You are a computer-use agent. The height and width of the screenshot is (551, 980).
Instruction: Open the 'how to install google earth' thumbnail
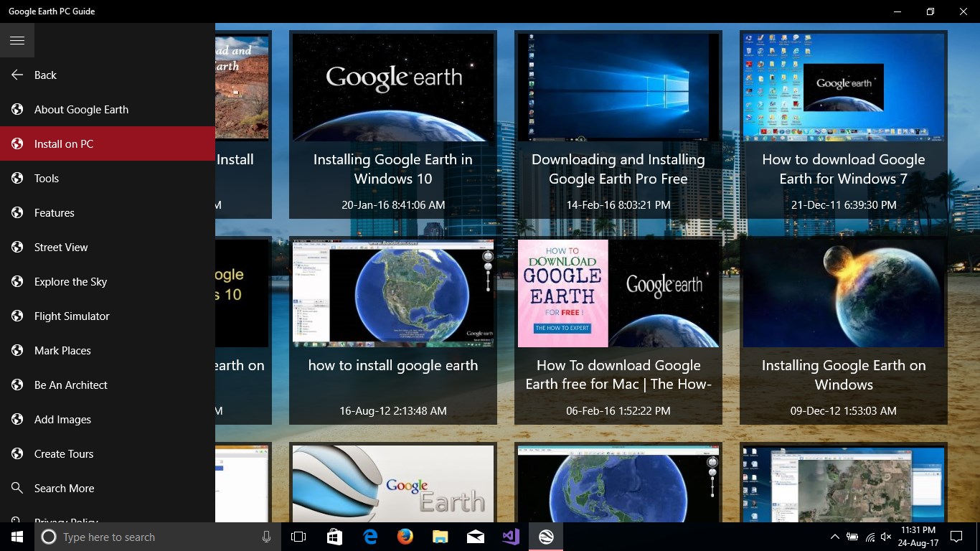tap(393, 293)
